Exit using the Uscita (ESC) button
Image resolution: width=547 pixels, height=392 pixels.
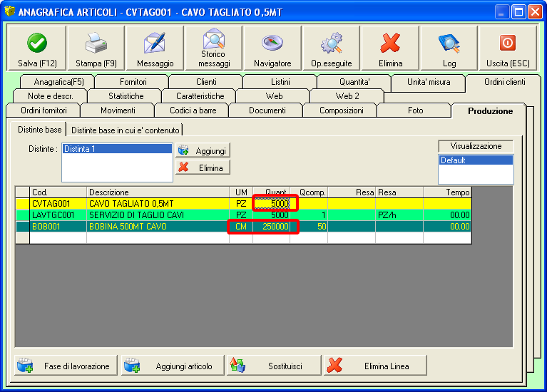click(x=507, y=48)
